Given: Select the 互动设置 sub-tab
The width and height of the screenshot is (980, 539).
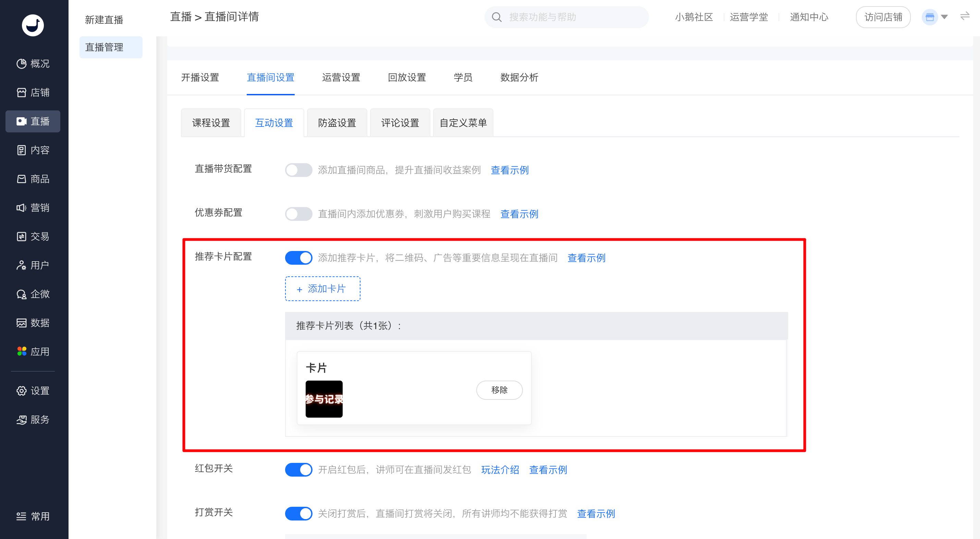Looking at the screenshot, I should point(274,123).
